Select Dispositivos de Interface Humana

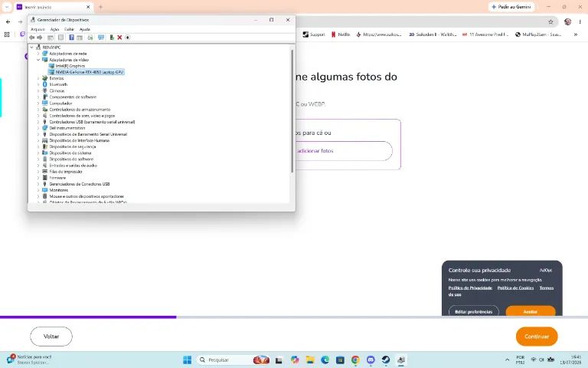80,140
